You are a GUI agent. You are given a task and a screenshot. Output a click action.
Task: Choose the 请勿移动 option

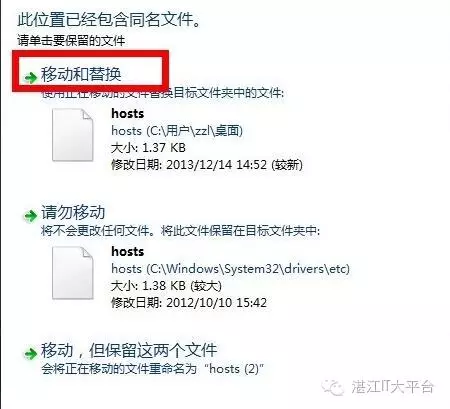73,212
